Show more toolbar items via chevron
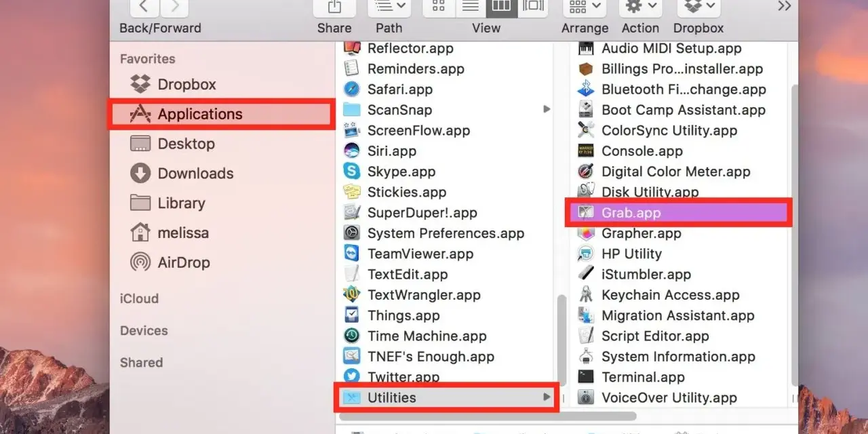868x434 pixels. (784, 7)
